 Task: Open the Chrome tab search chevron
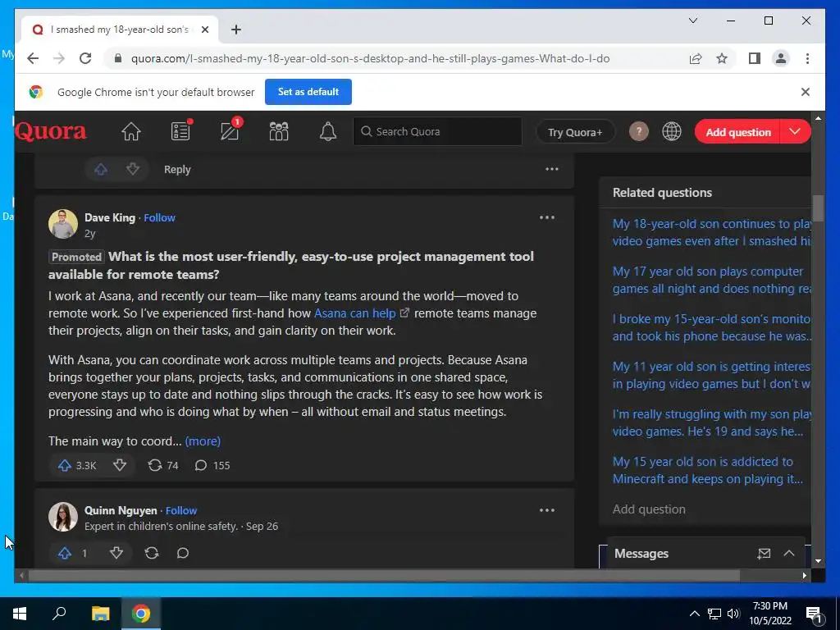pyautogui.click(x=692, y=21)
